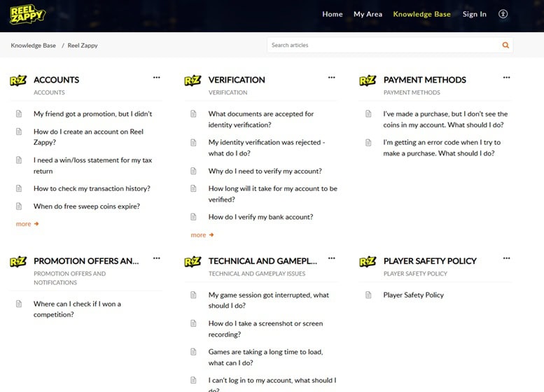Click Sign In in the navigation

tap(474, 14)
